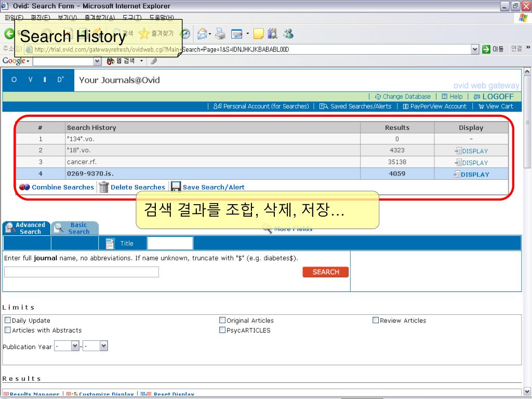Image resolution: width=532 pixels, height=399 pixels.
Task: Click the green Go arrow beside address bar
Action: tap(486, 49)
